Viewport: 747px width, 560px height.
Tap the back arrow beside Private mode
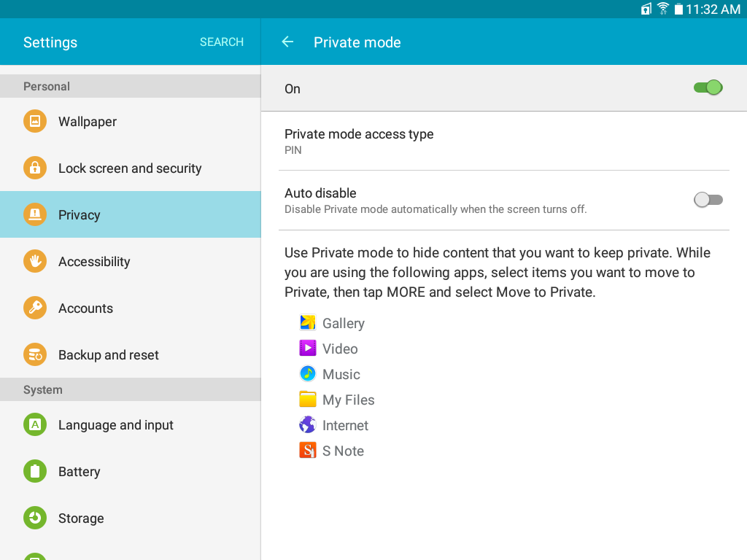tap(287, 42)
